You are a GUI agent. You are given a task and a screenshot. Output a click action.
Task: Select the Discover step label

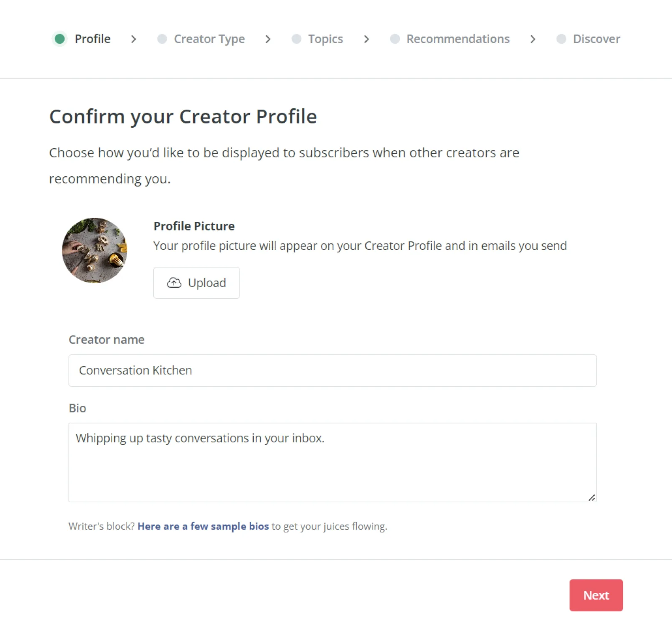pos(596,39)
